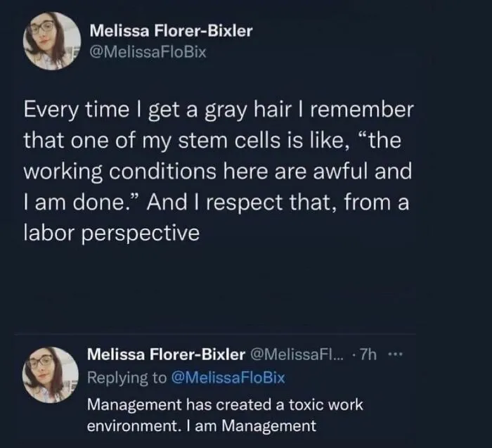Click the reply's last line 'environment. I am Management'

click(202, 426)
